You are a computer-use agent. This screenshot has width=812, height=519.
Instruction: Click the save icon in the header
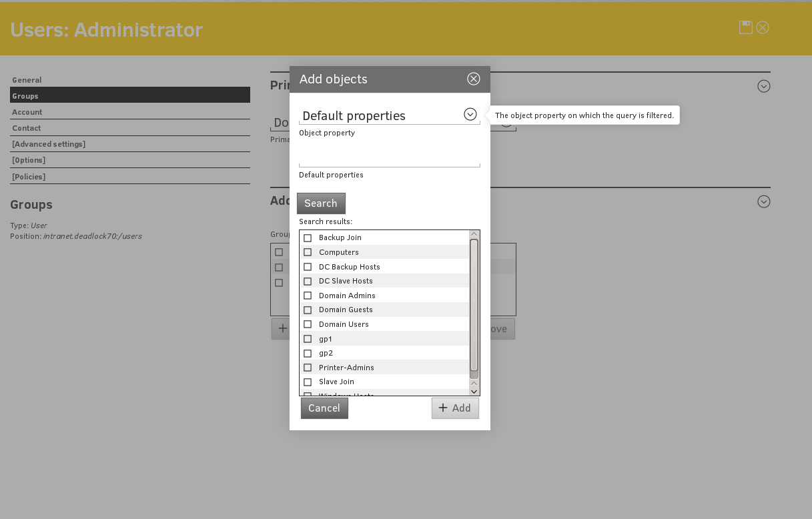[x=745, y=27]
